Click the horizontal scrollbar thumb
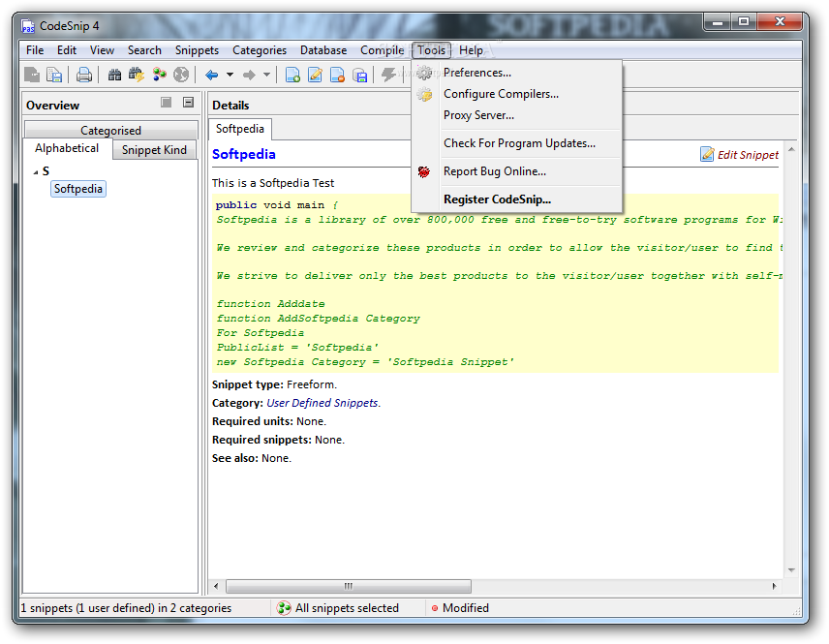The image size is (829, 644). (x=349, y=586)
